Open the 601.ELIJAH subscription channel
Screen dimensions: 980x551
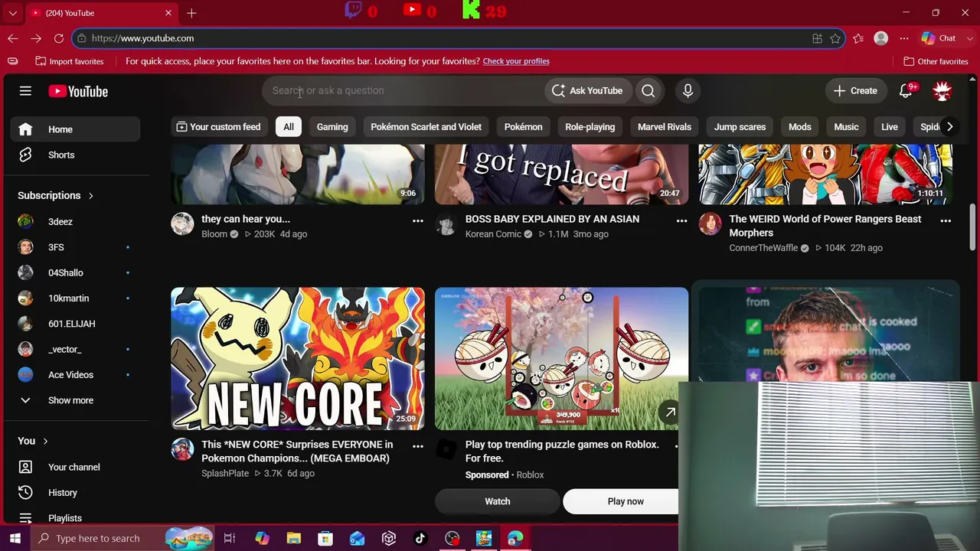tap(75, 324)
